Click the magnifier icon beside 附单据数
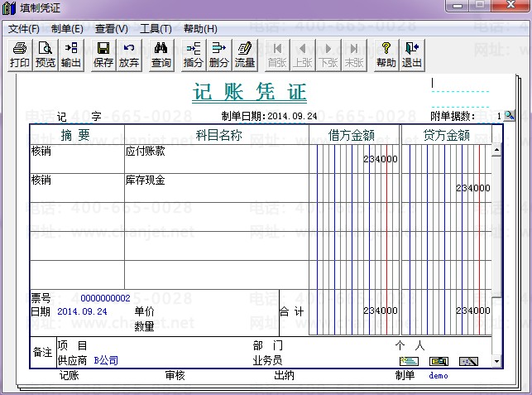 [510, 116]
